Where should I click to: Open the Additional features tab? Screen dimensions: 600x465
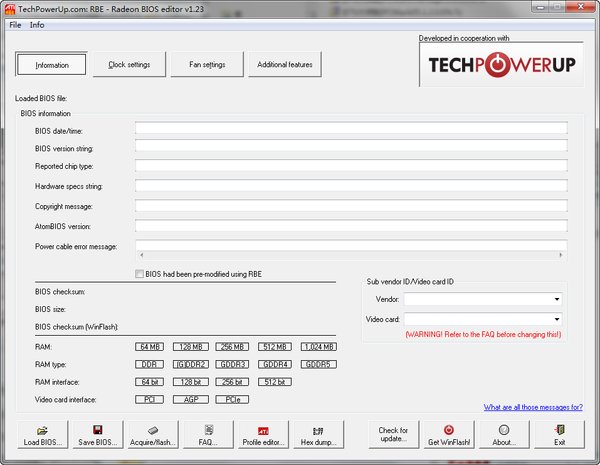coord(285,64)
